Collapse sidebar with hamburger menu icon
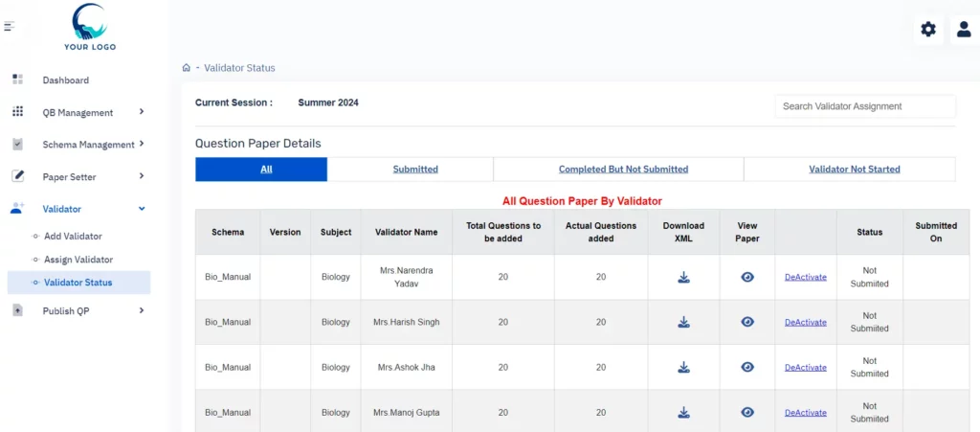 tap(9, 26)
